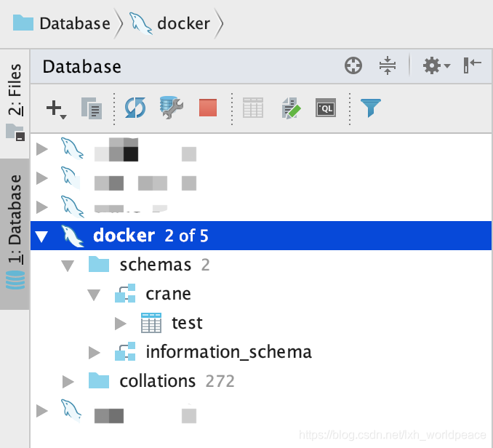Image resolution: width=493 pixels, height=448 pixels.
Task: Click the edit source pencil icon
Action: point(291,108)
